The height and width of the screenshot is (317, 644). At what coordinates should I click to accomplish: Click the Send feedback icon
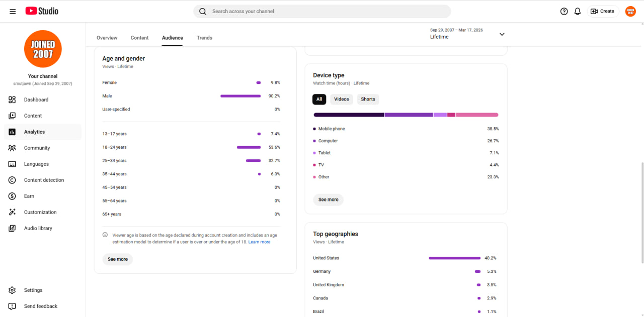pyautogui.click(x=12, y=306)
